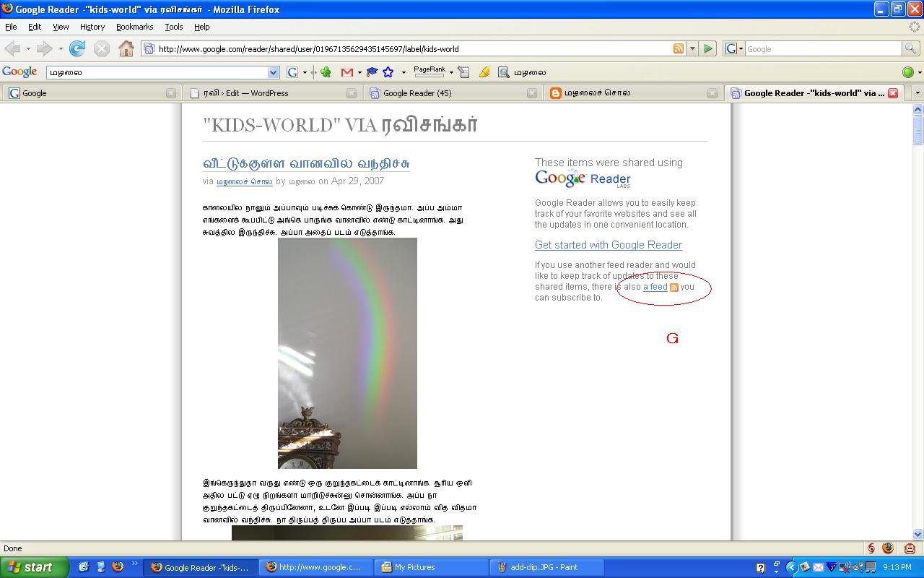
Task: Click the Gmail icon in Google Toolbar
Action: (347, 72)
